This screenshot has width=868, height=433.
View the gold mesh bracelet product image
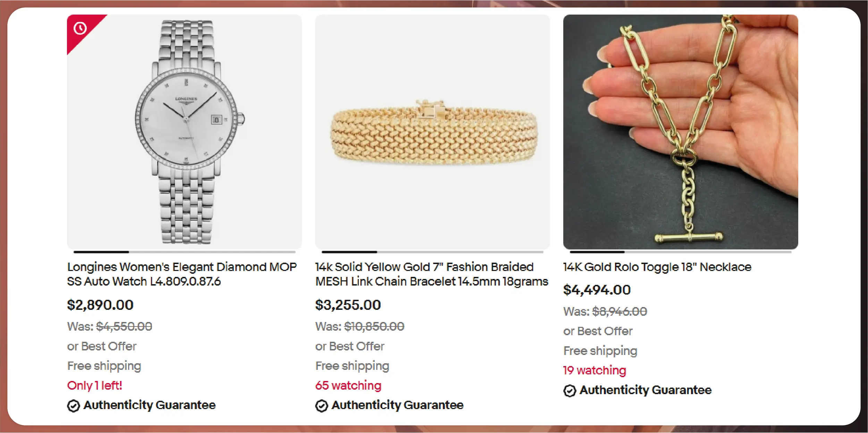[432, 132]
